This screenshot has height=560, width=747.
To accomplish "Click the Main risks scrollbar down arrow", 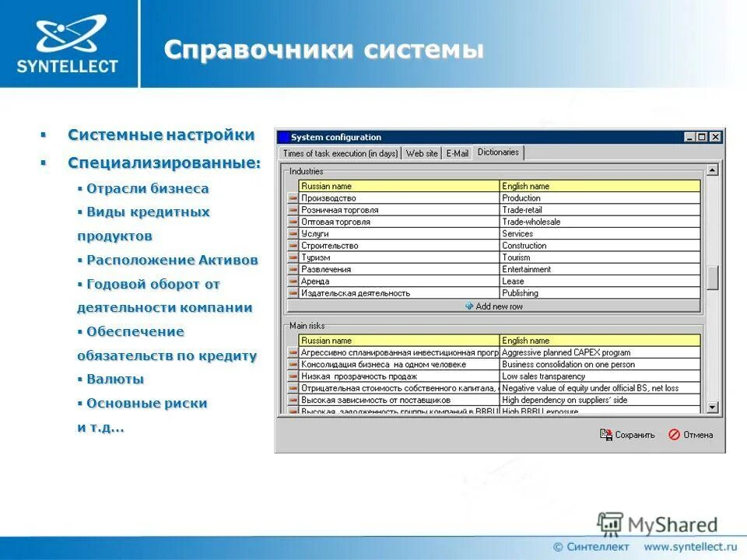I will 711,406.
